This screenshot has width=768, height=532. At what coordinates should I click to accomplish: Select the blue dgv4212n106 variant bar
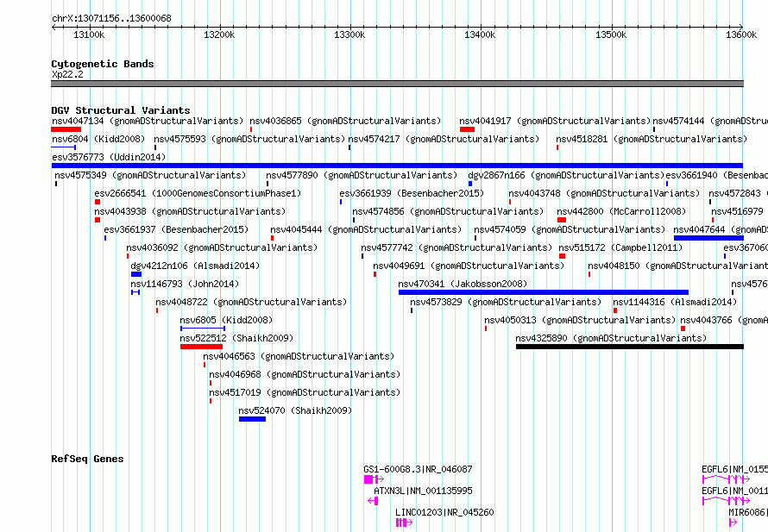click(136, 274)
